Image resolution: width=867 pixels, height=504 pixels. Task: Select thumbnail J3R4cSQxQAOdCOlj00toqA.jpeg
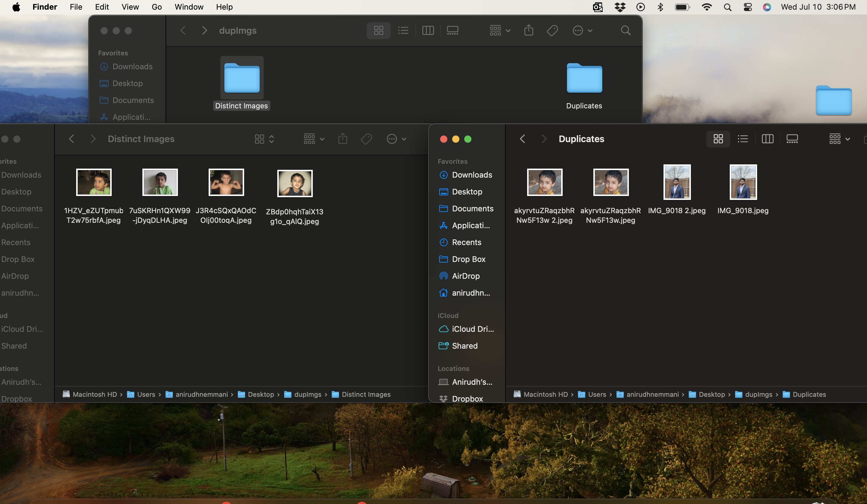226,182
